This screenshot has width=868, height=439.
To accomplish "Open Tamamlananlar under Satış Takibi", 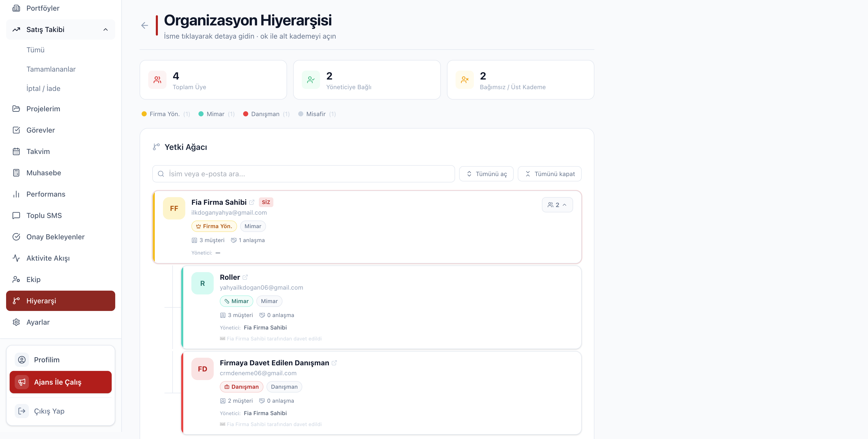I will tap(51, 69).
